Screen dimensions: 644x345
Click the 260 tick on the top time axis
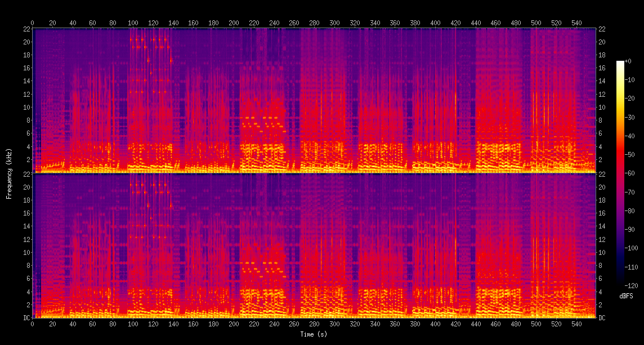pyautogui.click(x=294, y=23)
